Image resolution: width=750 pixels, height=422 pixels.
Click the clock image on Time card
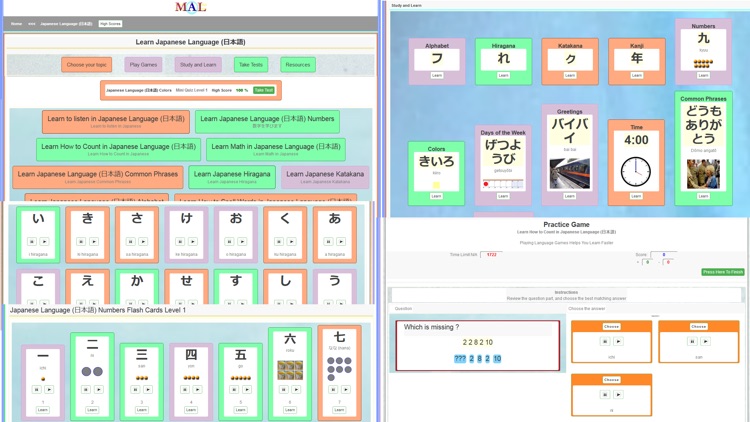(x=636, y=172)
